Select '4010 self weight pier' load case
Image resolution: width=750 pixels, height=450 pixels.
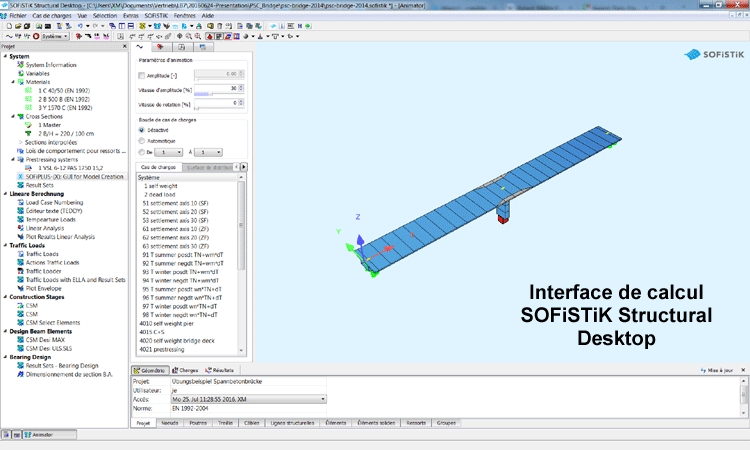point(166,324)
